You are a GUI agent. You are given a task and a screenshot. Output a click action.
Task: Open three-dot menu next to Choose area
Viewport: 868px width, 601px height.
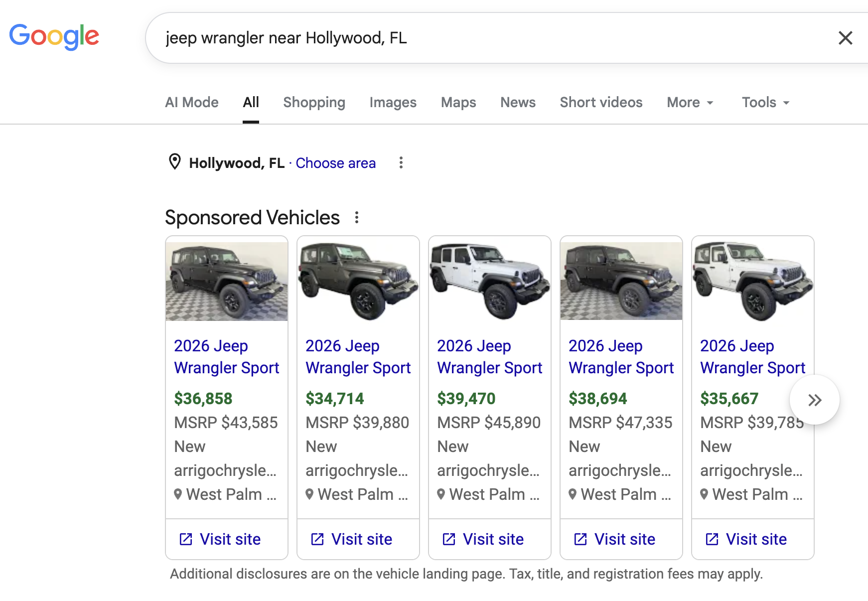(x=401, y=162)
